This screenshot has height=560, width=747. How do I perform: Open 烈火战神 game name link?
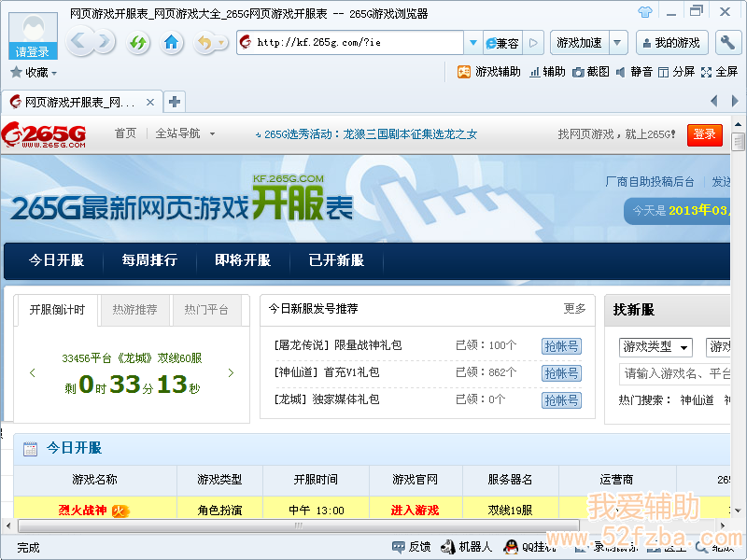tap(82, 511)
